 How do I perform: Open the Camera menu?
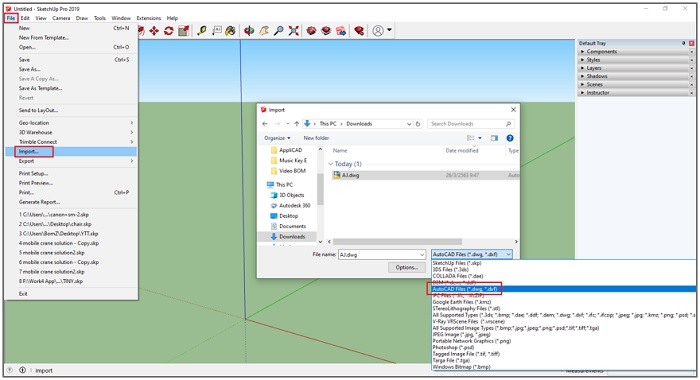(x=61, y=18)
